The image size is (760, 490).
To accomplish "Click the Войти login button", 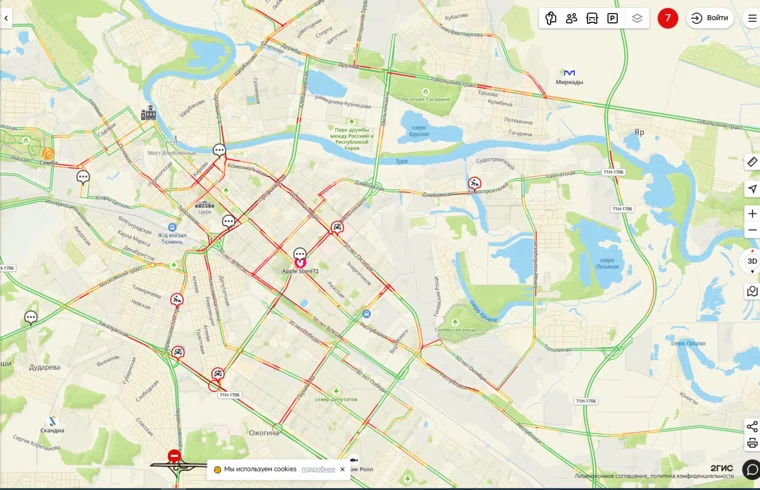I will click(710, 18).
